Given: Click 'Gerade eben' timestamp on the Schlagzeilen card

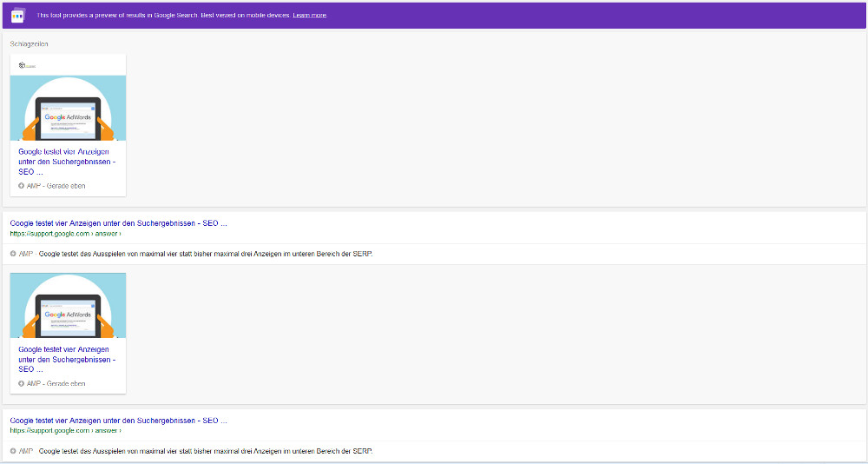Looking at the screenshot, I should click(x=67, y=186).
